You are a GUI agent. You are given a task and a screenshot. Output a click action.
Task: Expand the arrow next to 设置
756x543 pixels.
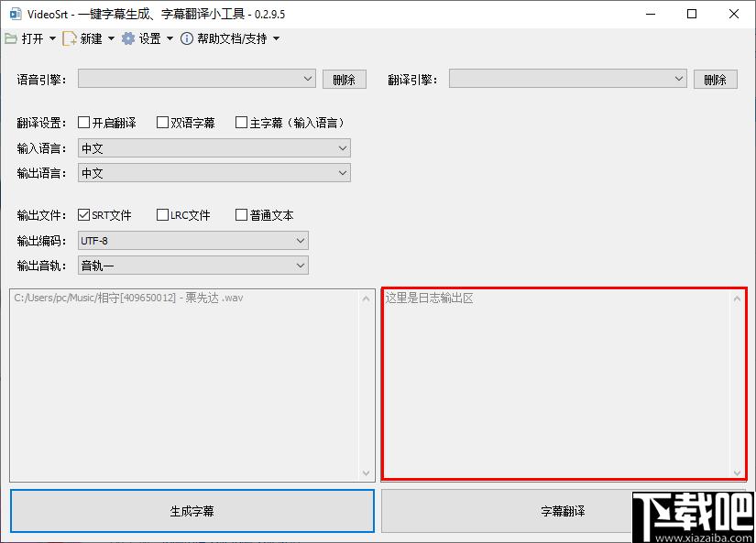[170, 38]
